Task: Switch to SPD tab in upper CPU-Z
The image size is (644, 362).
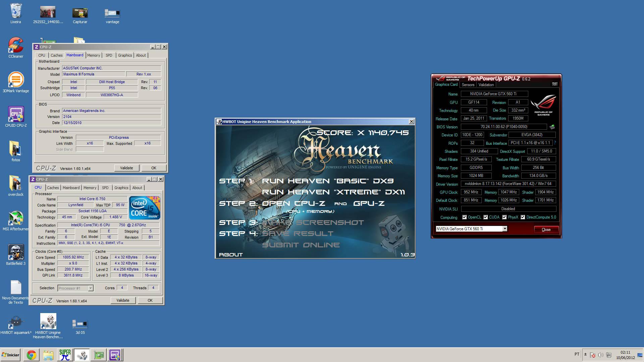Action: click(x=109, y=55)
